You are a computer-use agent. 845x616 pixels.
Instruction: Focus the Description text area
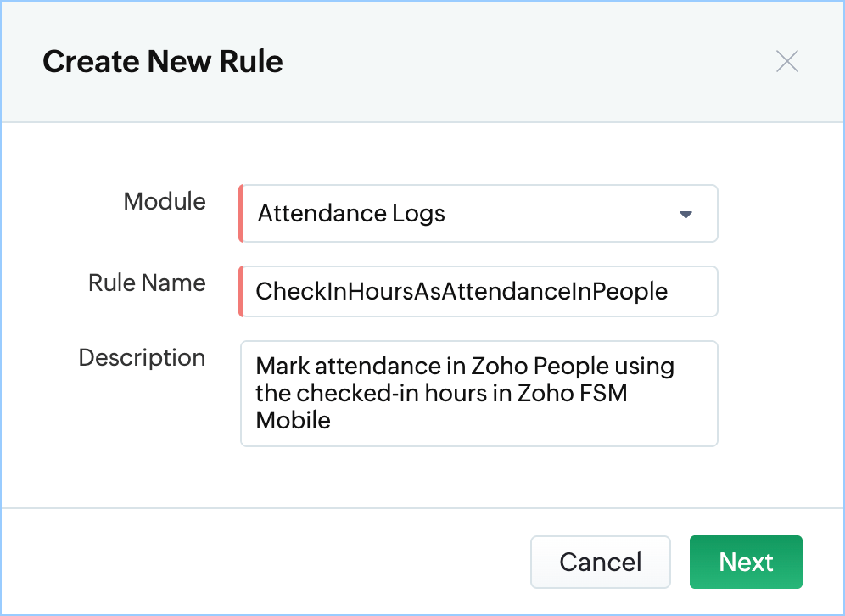click(478, 394)
